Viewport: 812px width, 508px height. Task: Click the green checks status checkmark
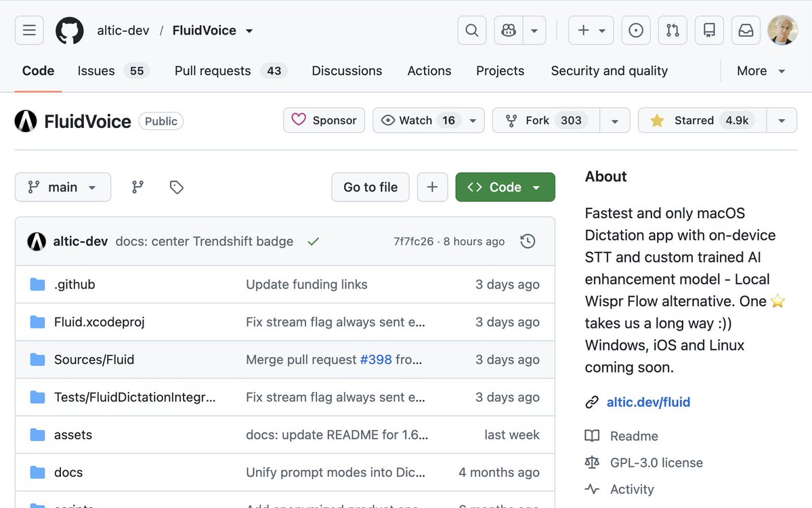tap(314, 241)
